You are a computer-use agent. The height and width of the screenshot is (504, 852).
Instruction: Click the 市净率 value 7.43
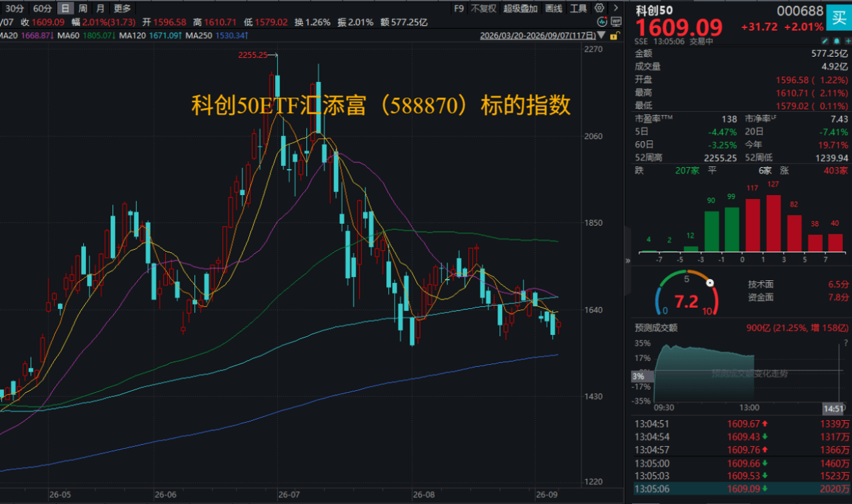839,119
